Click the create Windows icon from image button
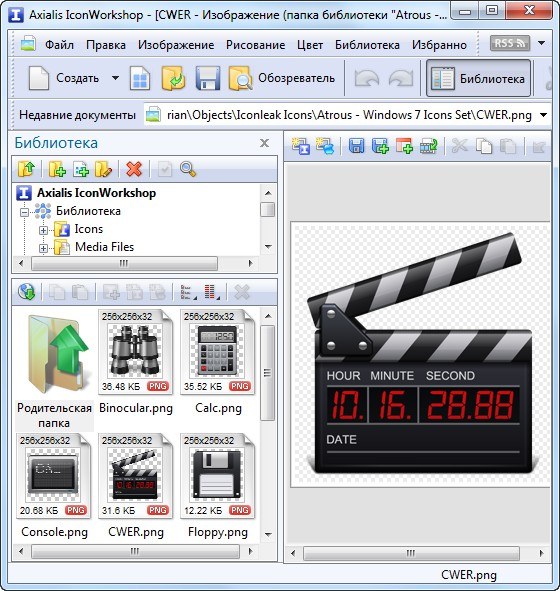Viewport: 560px width, 591px height. pos(300,146)
